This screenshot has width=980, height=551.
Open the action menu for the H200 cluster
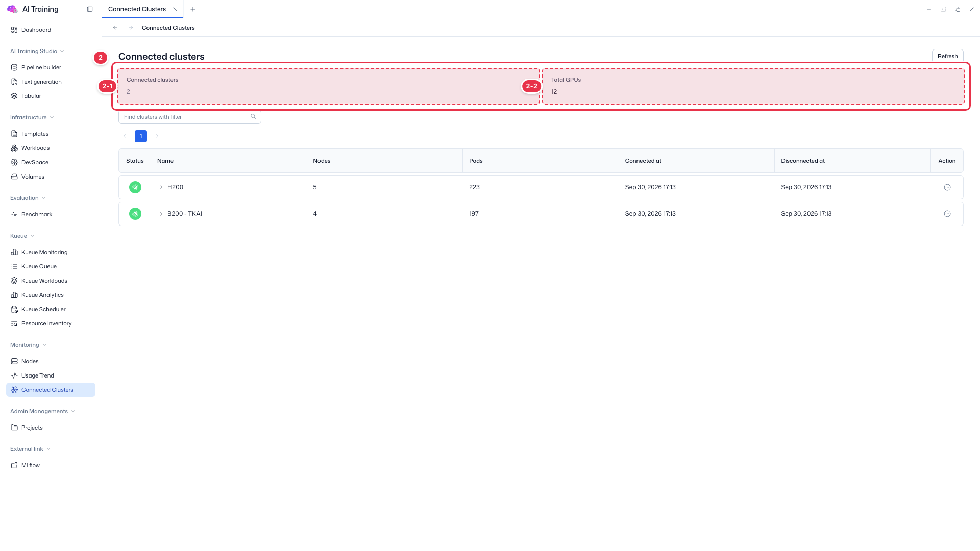947,187
